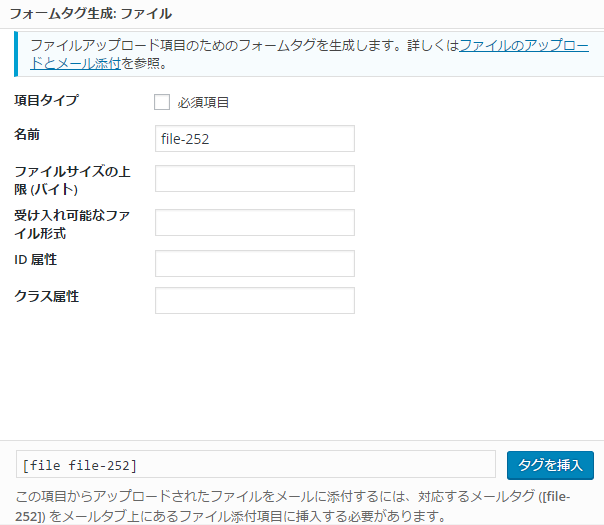Focus the 名前 field containing file-252

tap(255, 138)
